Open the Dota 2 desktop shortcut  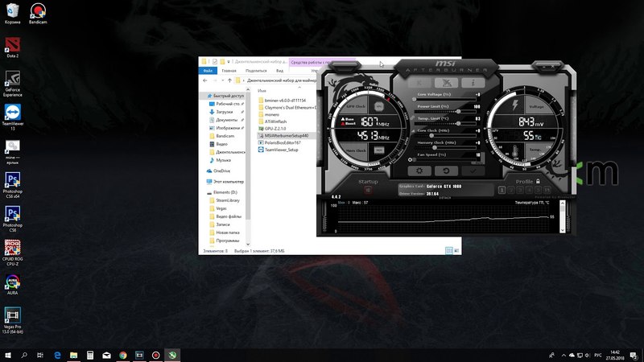pos(13,47)
